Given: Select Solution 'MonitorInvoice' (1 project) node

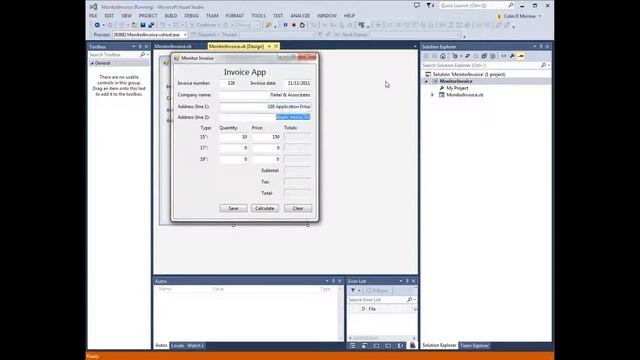Looking at the screenshot, I should pyautogui.click(x=469, y=75).
